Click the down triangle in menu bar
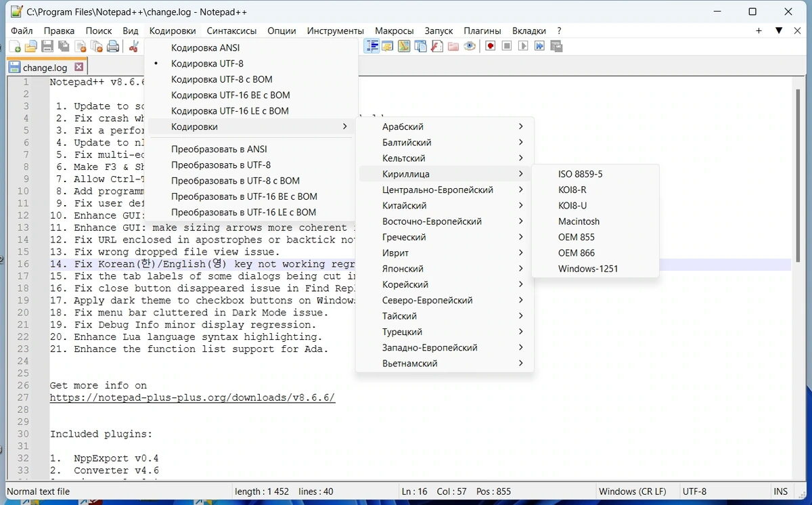 pos(779,30)
